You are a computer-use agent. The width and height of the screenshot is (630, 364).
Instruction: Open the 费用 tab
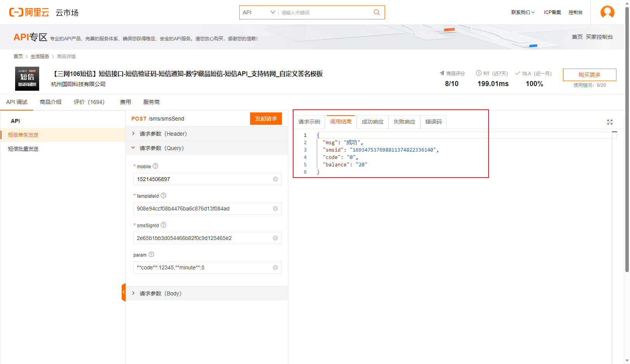(125, 102)
